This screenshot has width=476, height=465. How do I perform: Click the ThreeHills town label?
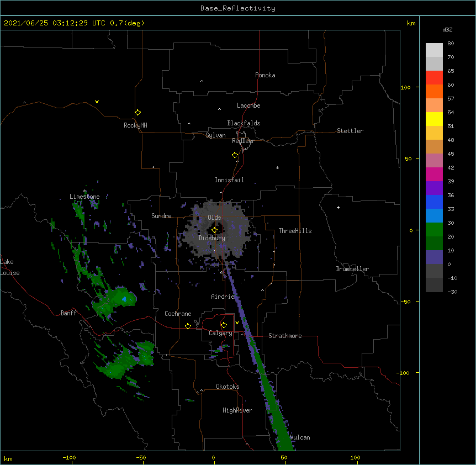[x=295, y=231]
